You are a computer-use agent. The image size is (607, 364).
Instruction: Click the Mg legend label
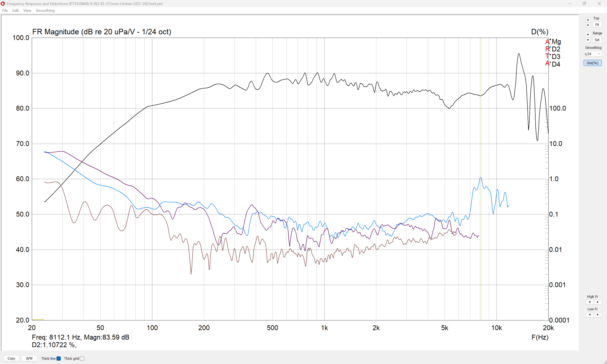coord(556,42)
